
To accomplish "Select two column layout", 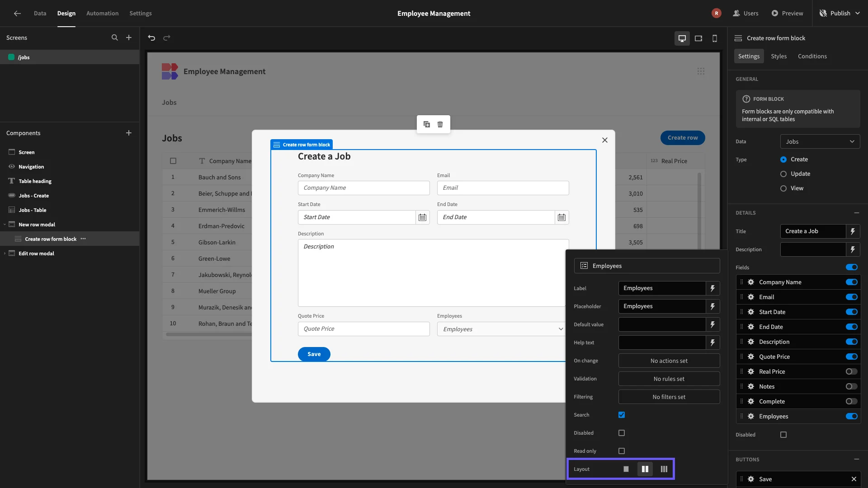I will click(645, 469).
